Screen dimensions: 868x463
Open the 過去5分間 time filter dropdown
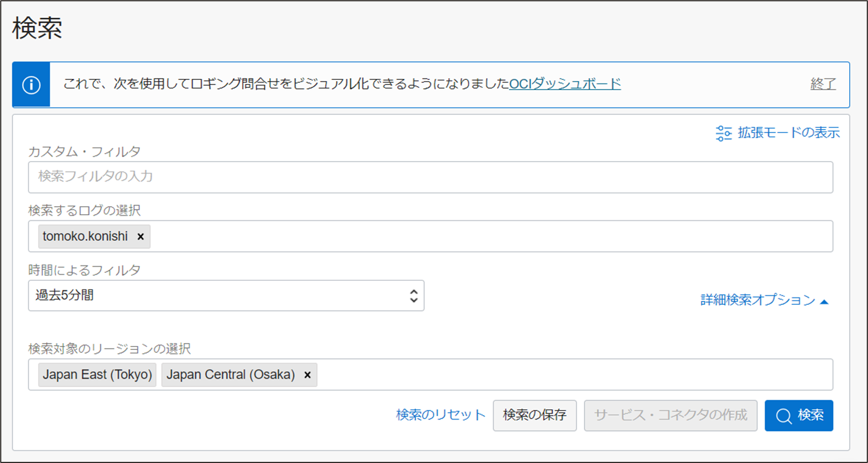226,295
